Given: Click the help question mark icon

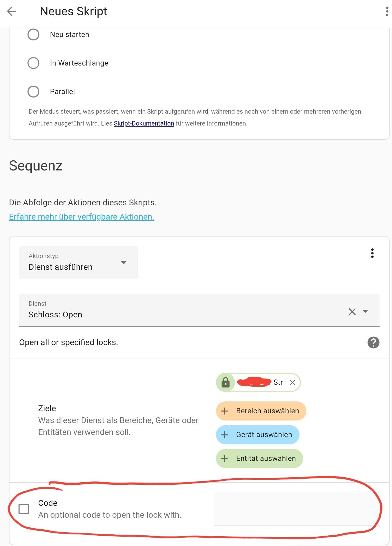Looking at the screenshot, I should (x=373, y=343).
